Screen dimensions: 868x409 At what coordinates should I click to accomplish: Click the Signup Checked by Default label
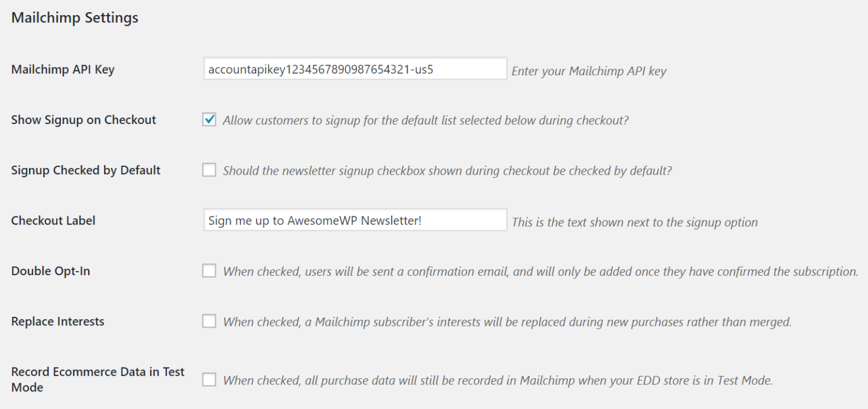click(x=85, y=170)
